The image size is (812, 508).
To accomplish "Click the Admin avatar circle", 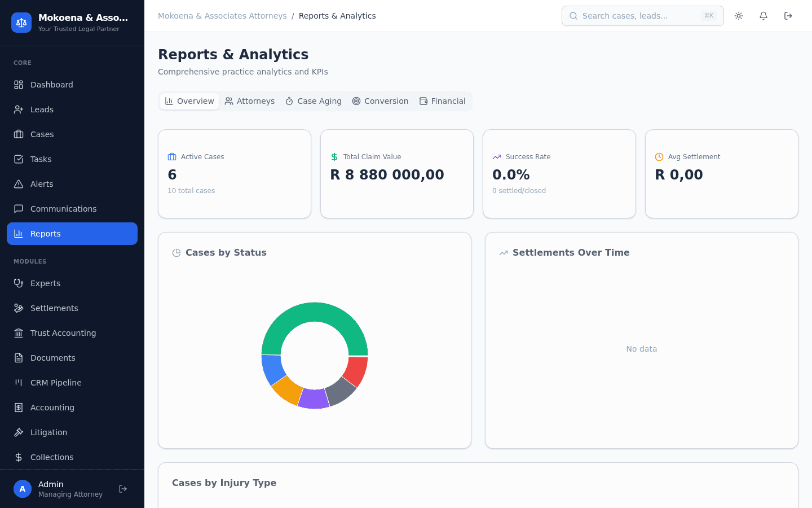I will pos(23,489).
